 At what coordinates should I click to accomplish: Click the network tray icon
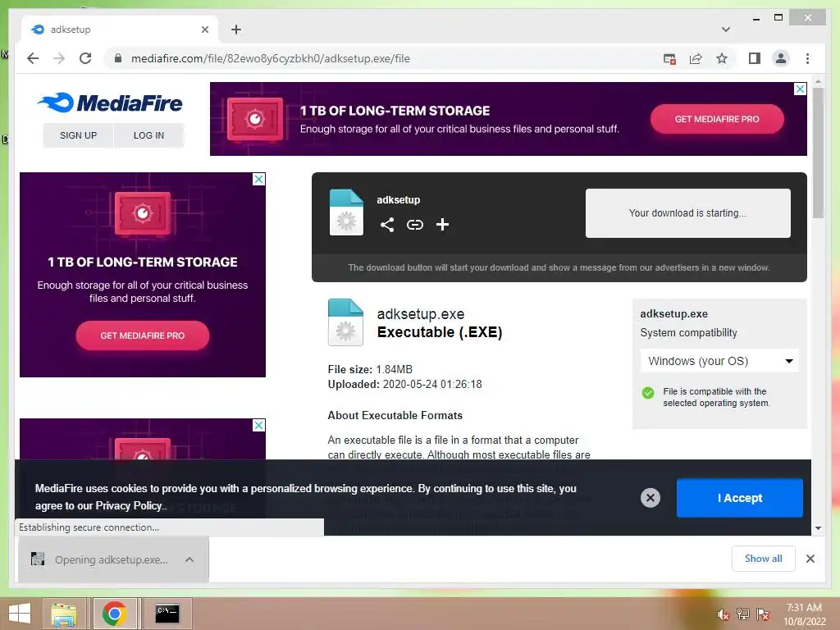tap(742, 614)
